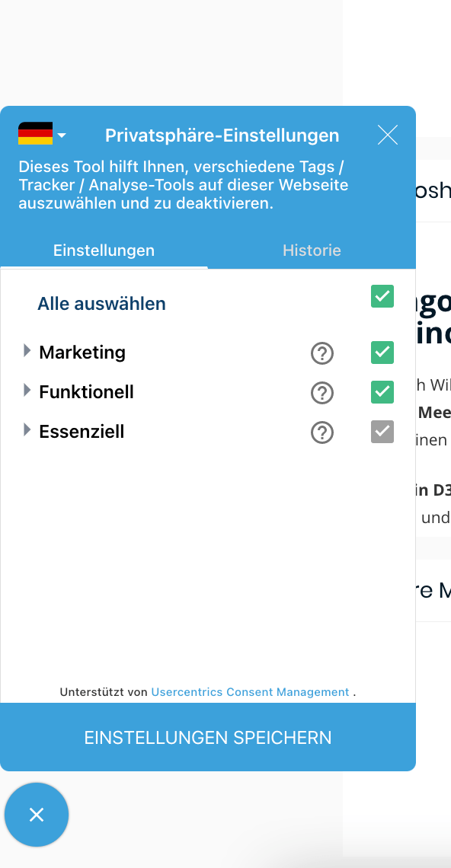Screen dimensions: 451x868
Task: Disable the Funktionell consent checkbox
Action: [382, 392]
